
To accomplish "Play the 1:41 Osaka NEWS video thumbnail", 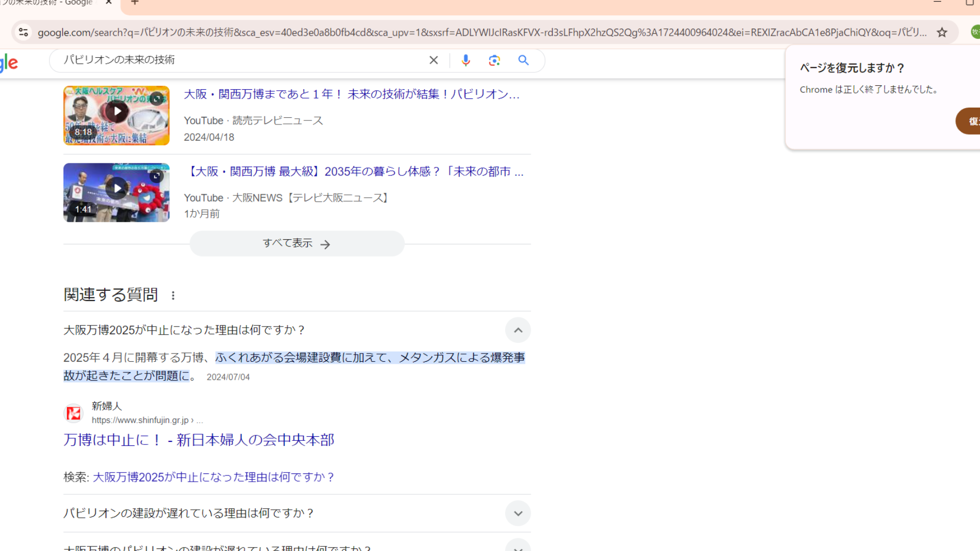I will (x=116, y=192).
